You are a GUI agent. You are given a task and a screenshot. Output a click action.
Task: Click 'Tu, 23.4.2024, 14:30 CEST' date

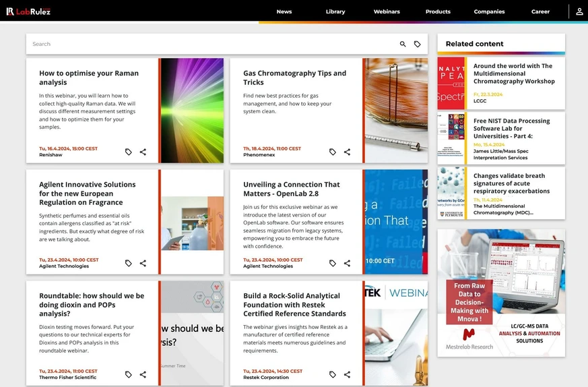[273, 371]
